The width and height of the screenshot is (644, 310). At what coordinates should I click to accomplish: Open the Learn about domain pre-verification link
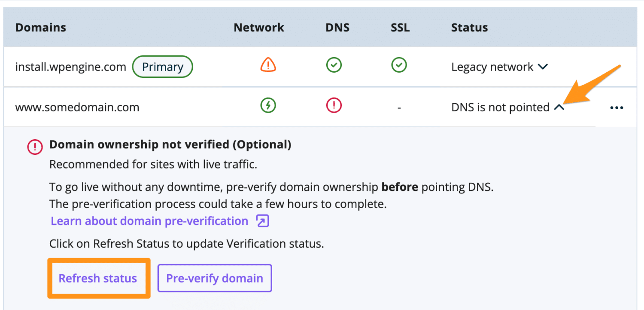pos(149,220)
